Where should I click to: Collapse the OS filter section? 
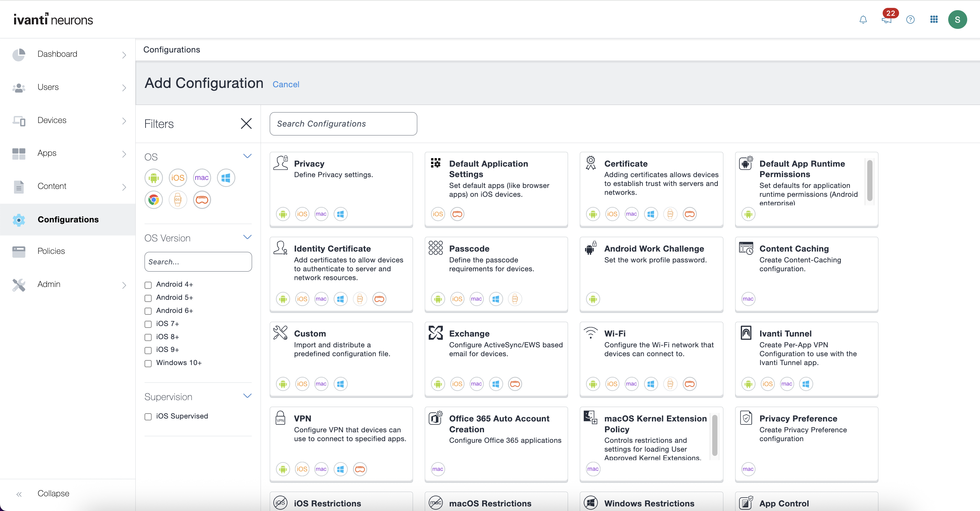click(247, 156)
